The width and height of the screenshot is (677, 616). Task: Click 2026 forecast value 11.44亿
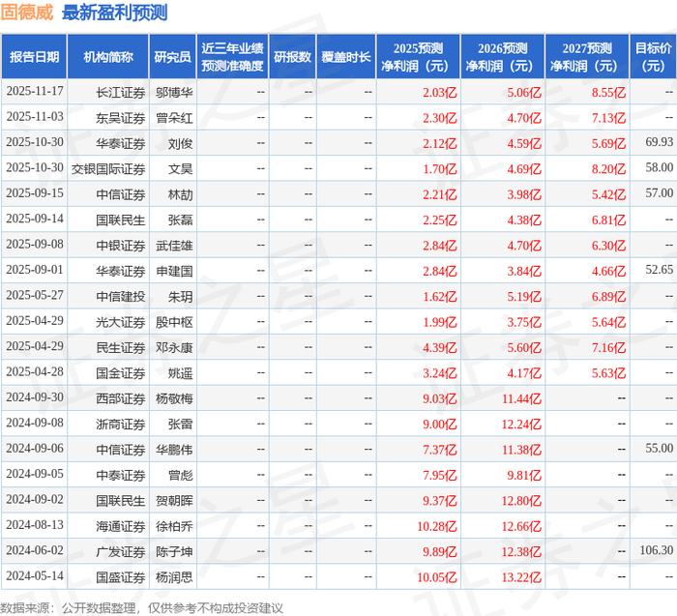point(521,398)
